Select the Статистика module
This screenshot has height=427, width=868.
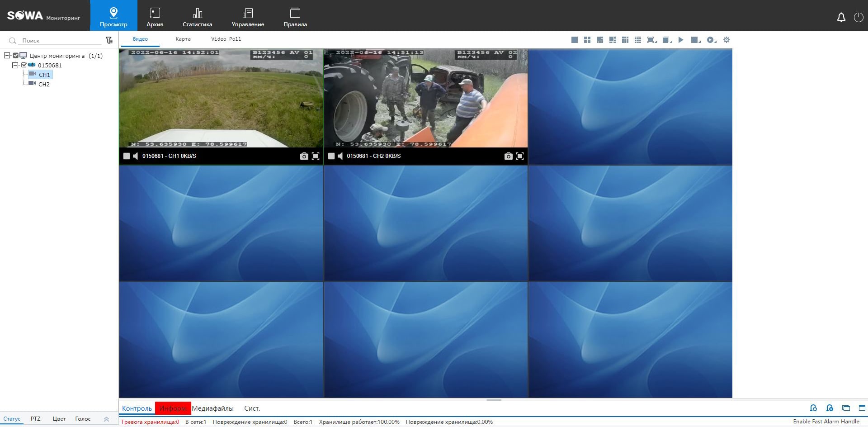coord(197,16)
